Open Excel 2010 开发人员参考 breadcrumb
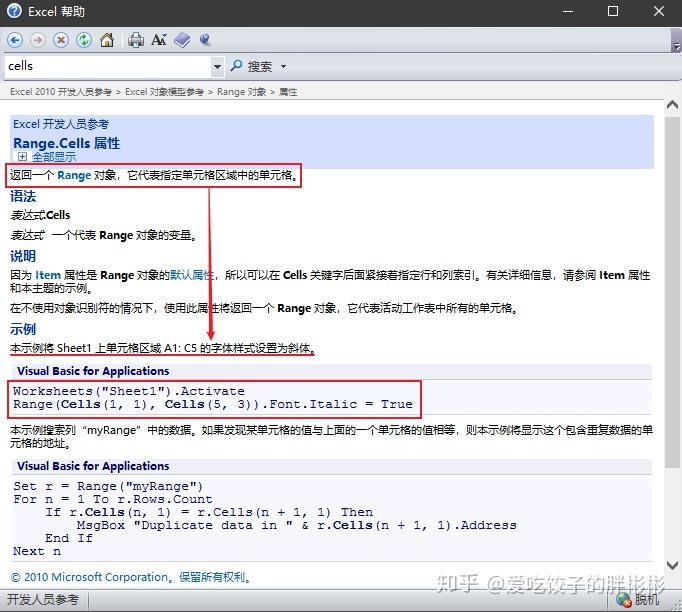This screenshot has height=612, width=682. click(x=61, y=92)
